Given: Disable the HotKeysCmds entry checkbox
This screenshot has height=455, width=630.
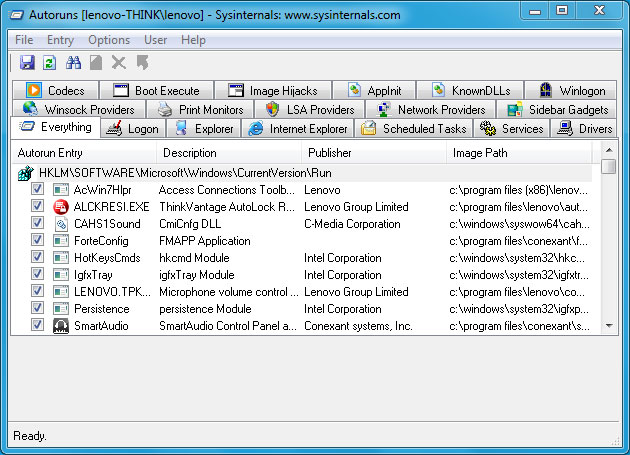Looking at the screenshot, I should [37, 258].
